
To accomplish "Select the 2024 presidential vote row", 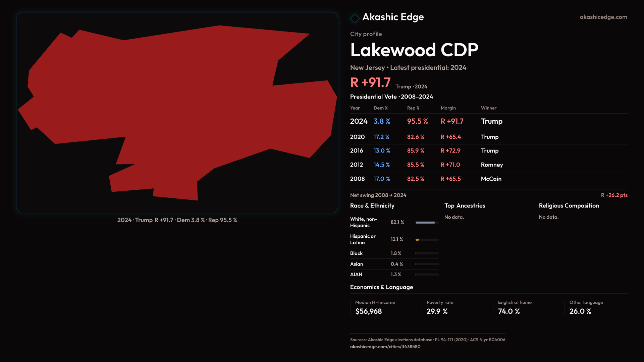I will coord(488,121).
